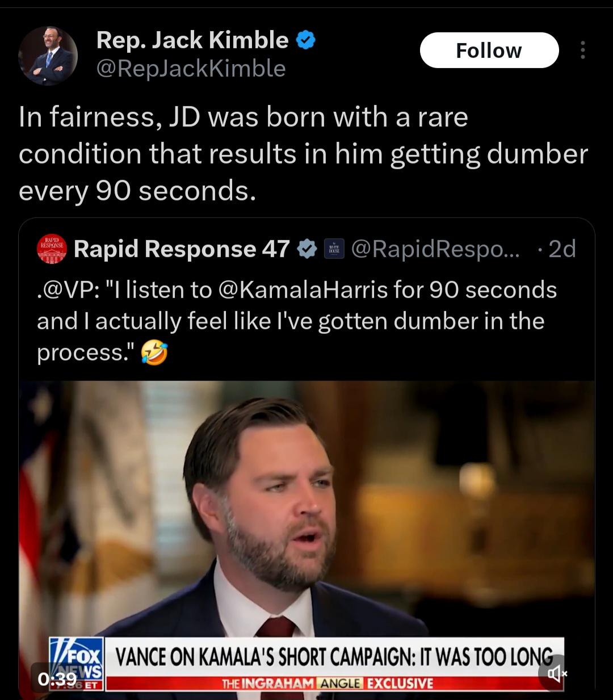Image resolution: width=613 pixels, height=700 pixels.
Task: Click Rapid Response 47's verified badge
Action: click(307, 249)
